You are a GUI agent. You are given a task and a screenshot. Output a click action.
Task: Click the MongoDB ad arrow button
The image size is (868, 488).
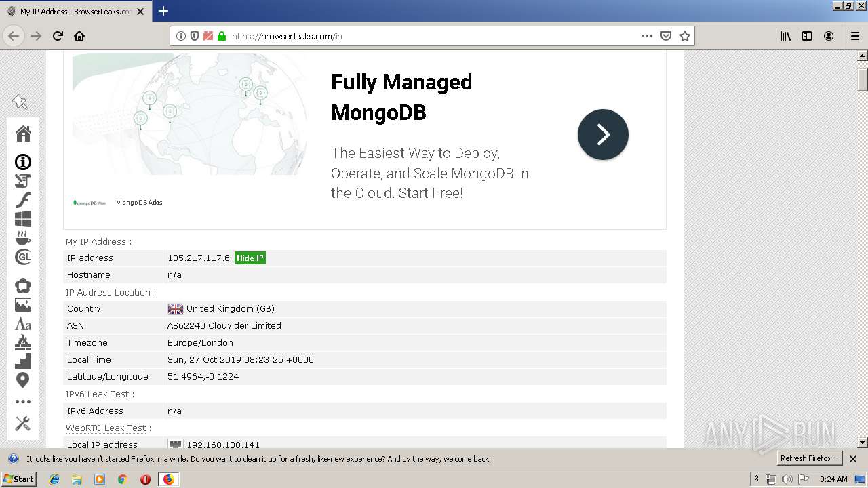[603, 134]
